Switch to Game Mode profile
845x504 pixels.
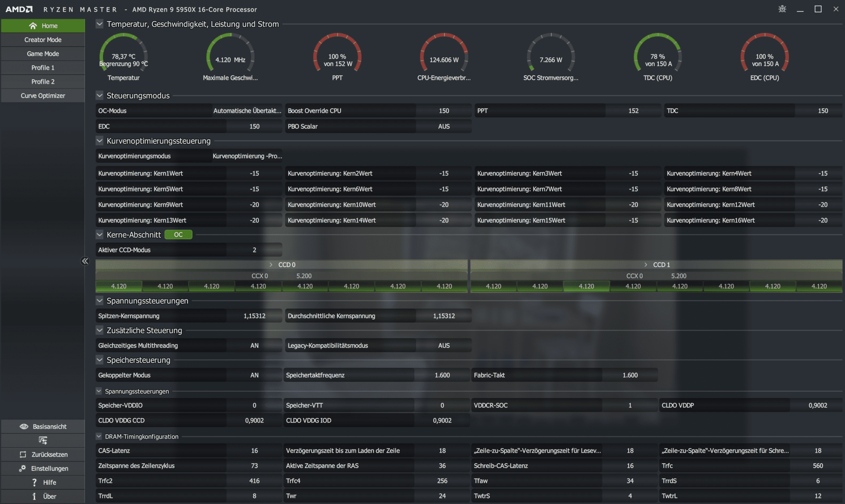[x=43, y=54]
